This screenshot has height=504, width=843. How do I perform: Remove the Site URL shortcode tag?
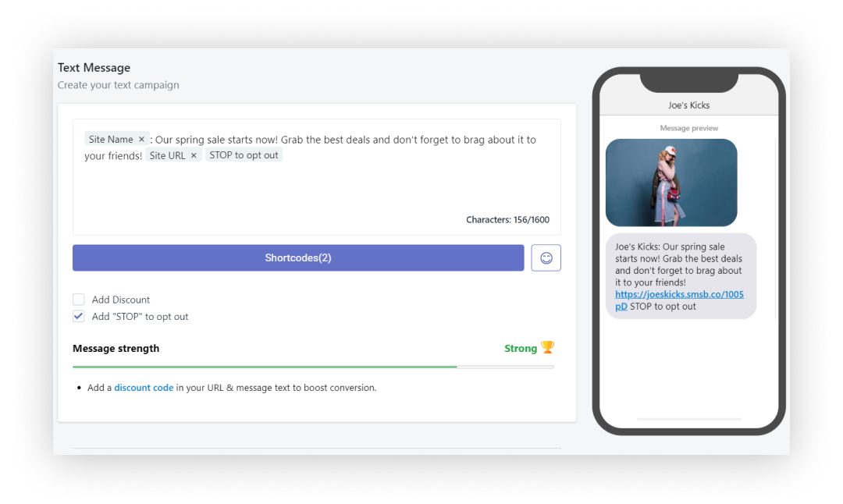(194, 155)
